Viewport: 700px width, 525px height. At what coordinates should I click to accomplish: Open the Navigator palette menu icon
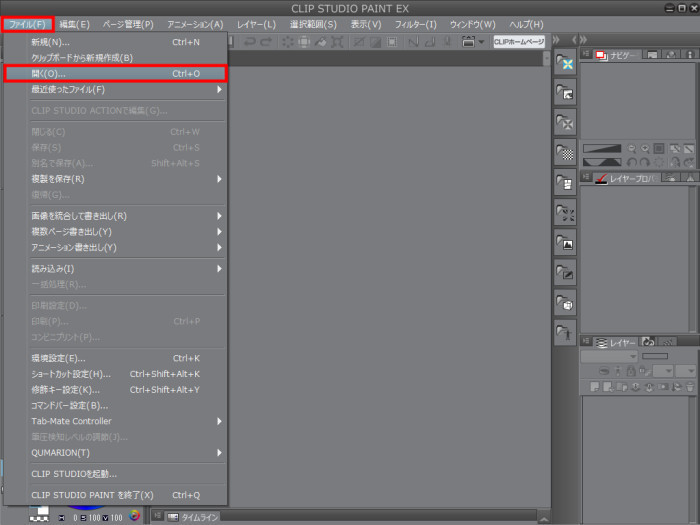coord(586,54)
